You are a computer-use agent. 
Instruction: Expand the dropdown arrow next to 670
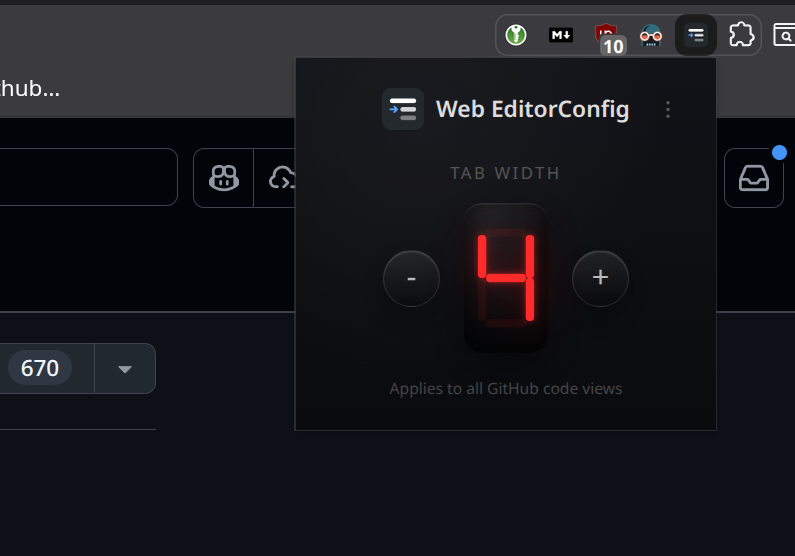tap(125, 368)
